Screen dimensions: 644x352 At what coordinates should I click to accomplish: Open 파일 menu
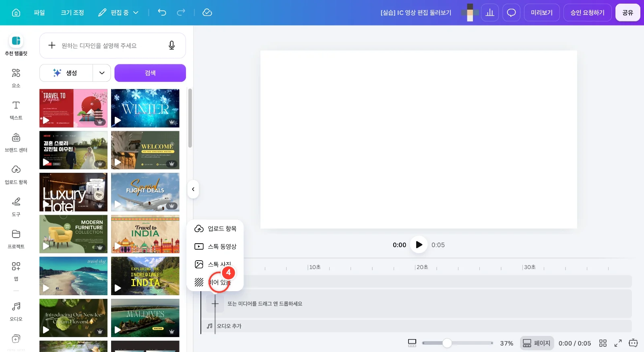(39, 12)
